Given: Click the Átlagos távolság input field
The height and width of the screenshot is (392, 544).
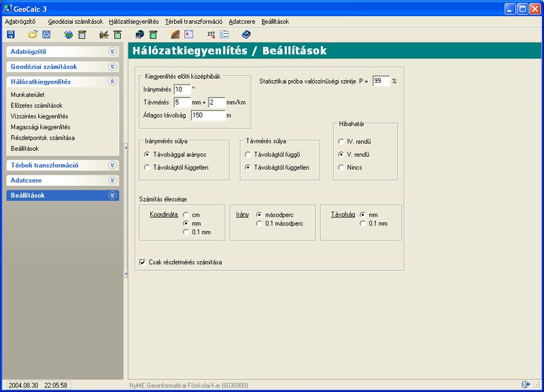Looking at the screenshot, I should 208,115.
